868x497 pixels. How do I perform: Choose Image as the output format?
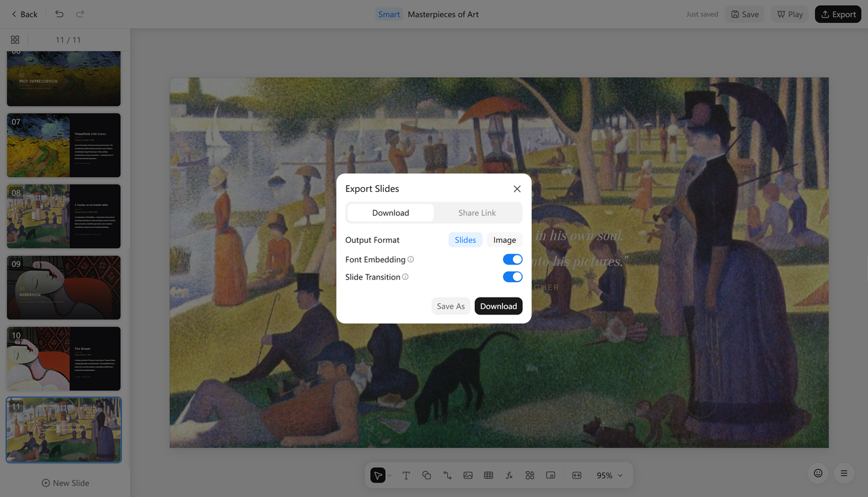pos(505,240)
